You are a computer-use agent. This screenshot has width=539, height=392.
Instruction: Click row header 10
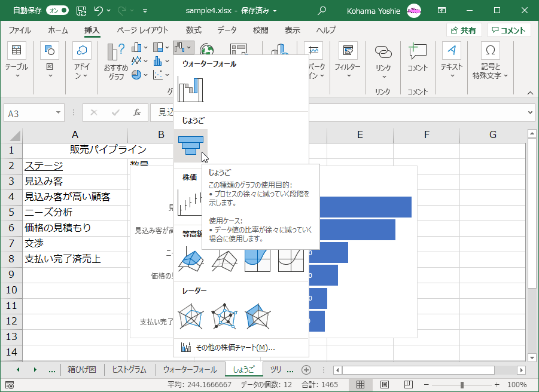click(11, 290)
